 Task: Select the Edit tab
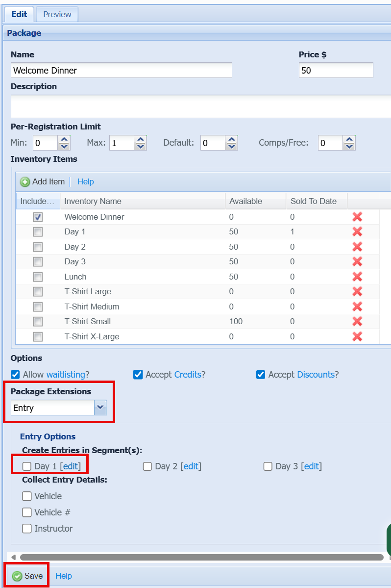tap(19, 14)
